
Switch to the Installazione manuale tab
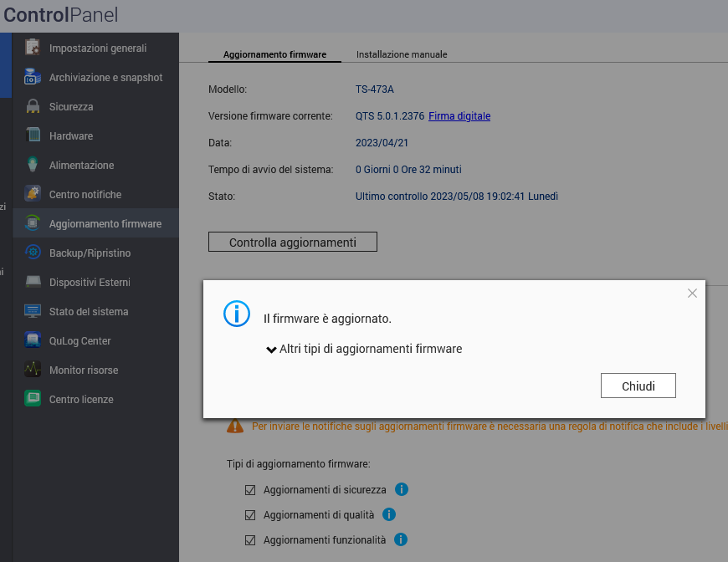pos(402,54)
